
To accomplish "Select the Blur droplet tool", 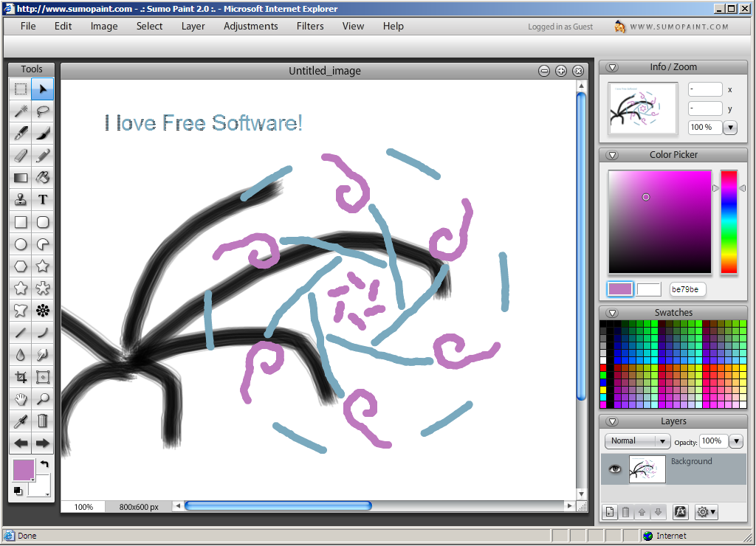I will pyautogui.click(x=20, y=355).
